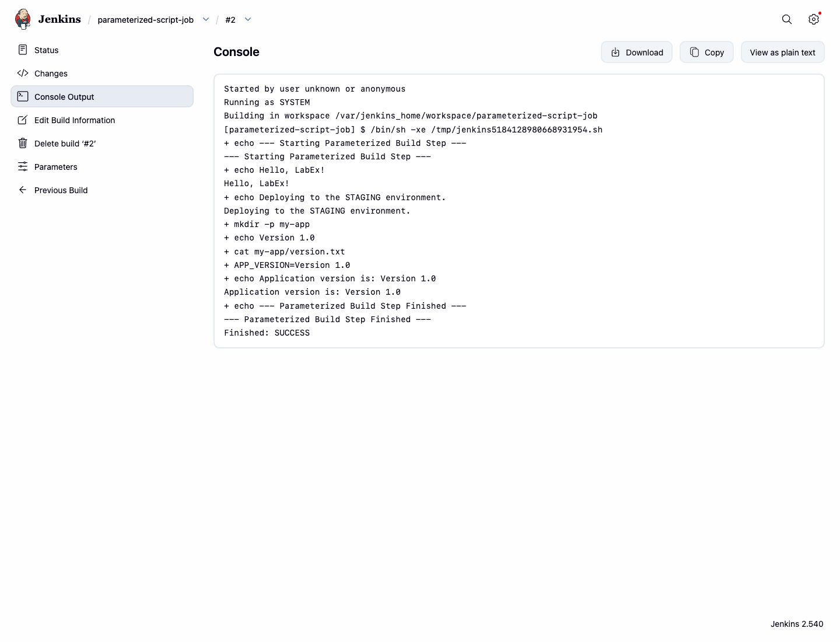Click the "+ mkdir -p my-app" line
Viewport: 840px width, 642px height.
[267, 224]
